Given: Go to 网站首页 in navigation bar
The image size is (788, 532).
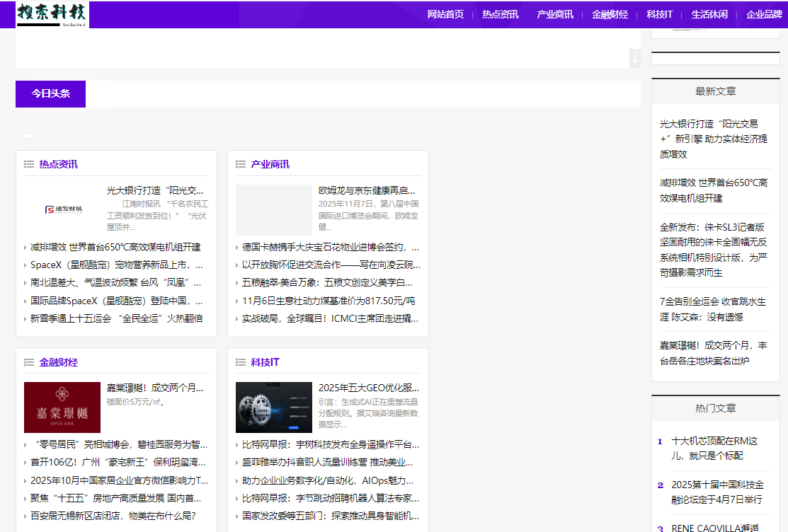Looking at the screenshot, I should click(x=445, y=14).
